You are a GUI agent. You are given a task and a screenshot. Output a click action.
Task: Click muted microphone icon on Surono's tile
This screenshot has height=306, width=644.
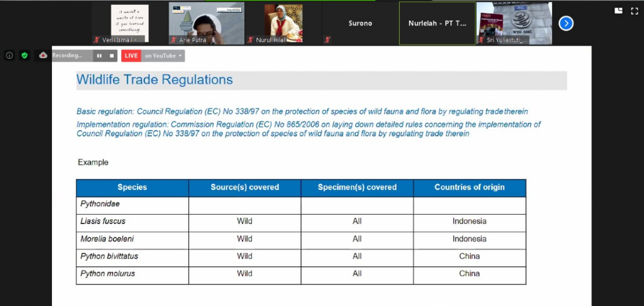click(328, 40)
